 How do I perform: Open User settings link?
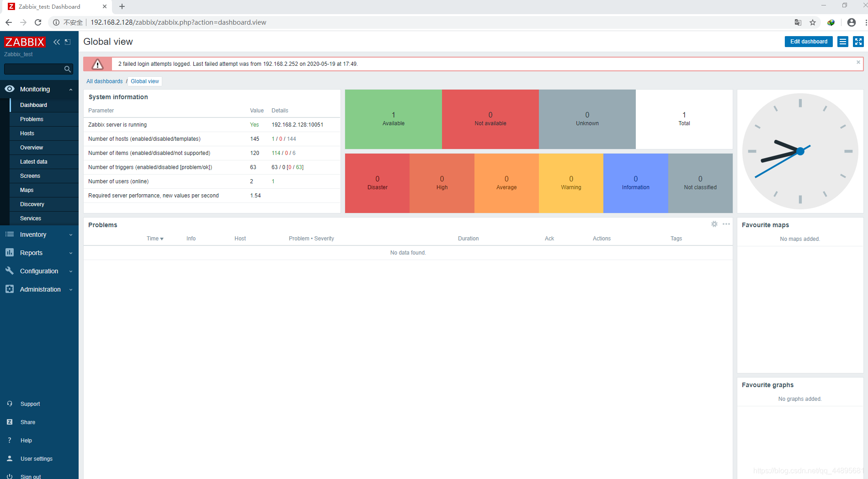pyautogui.click(x=37, y=459)
